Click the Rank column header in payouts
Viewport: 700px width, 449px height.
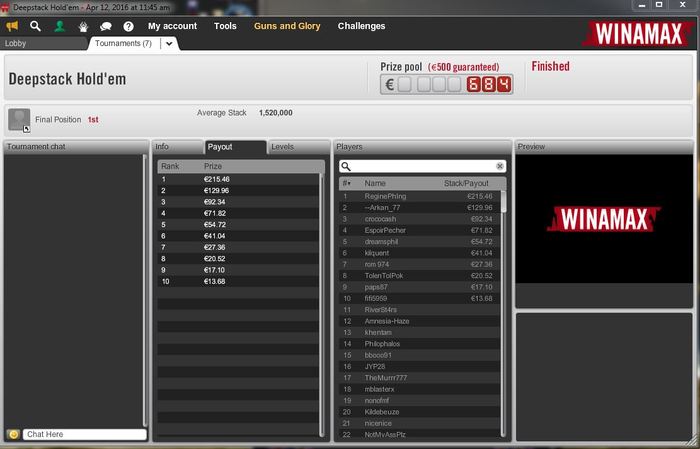pos(170,166)
